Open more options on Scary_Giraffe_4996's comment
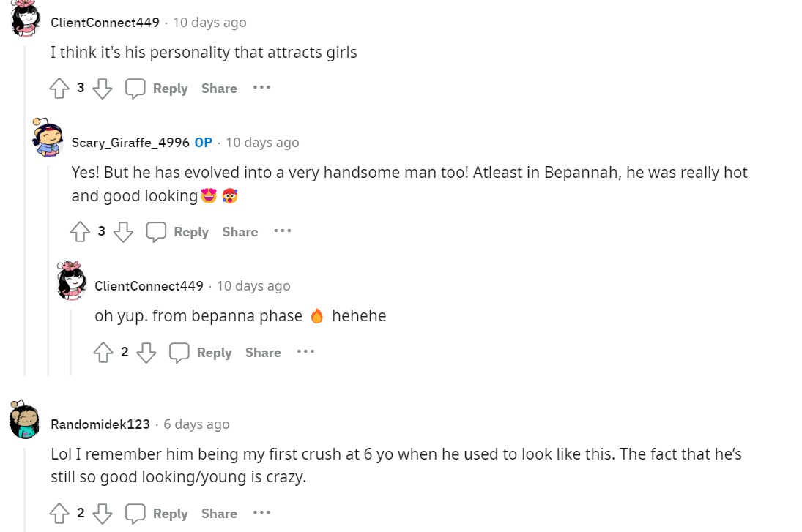 point(282,231)
